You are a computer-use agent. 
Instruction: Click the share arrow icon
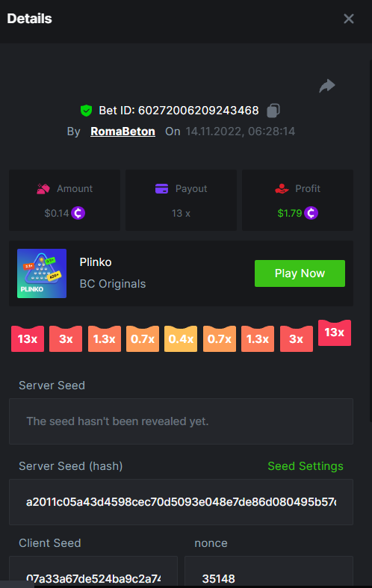(327, 86)
